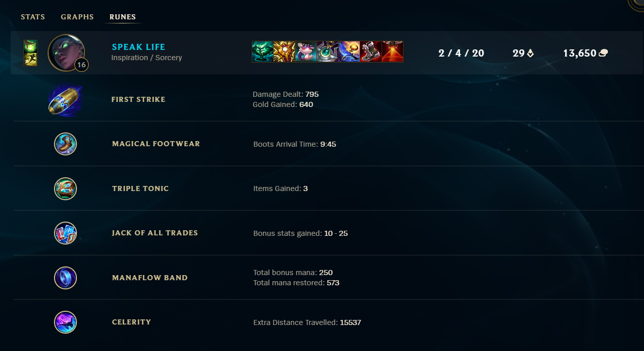The height and width of the screenshot is (351, 644).
Task: Click the First Strike keystone rune icon
Action: click(65, 100)
